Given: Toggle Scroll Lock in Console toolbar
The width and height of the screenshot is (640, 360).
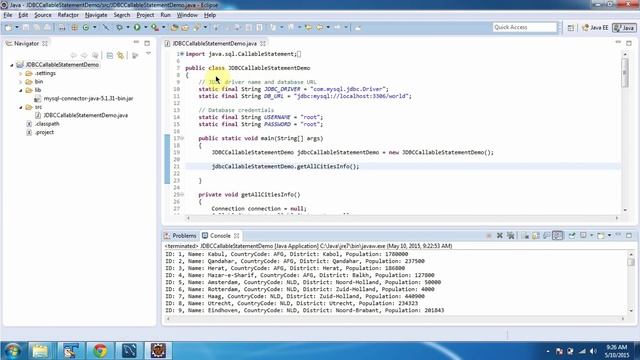Looking at the screenshot, I should click(x=536, y=236).
